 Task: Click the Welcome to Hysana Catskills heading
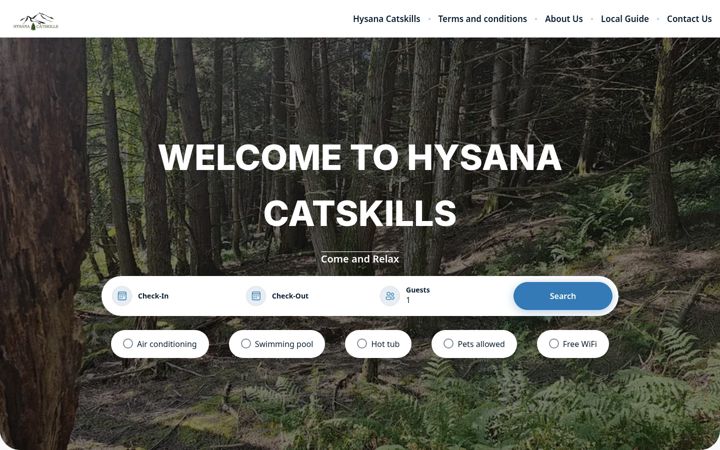[x=360, y=186]
